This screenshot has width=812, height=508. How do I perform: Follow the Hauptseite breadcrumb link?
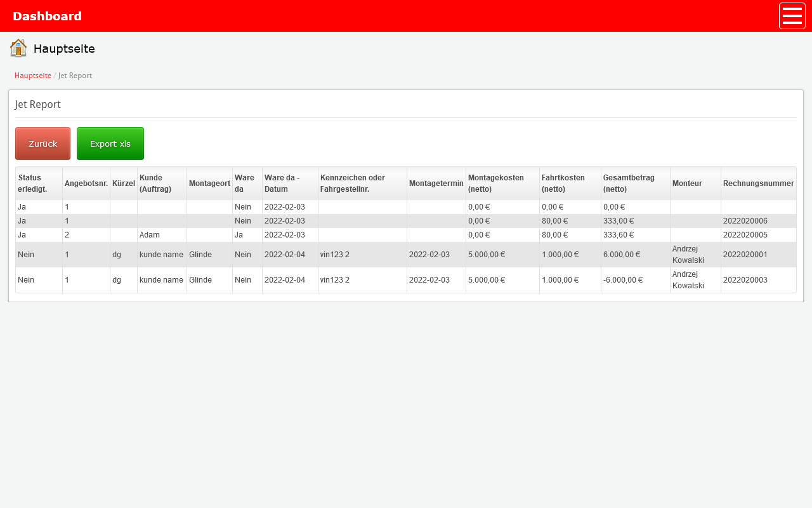(33, 76)
